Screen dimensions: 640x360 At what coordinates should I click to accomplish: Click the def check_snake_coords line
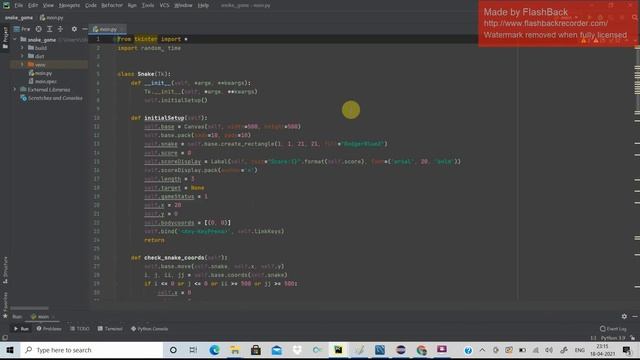(x=179, y=258)
